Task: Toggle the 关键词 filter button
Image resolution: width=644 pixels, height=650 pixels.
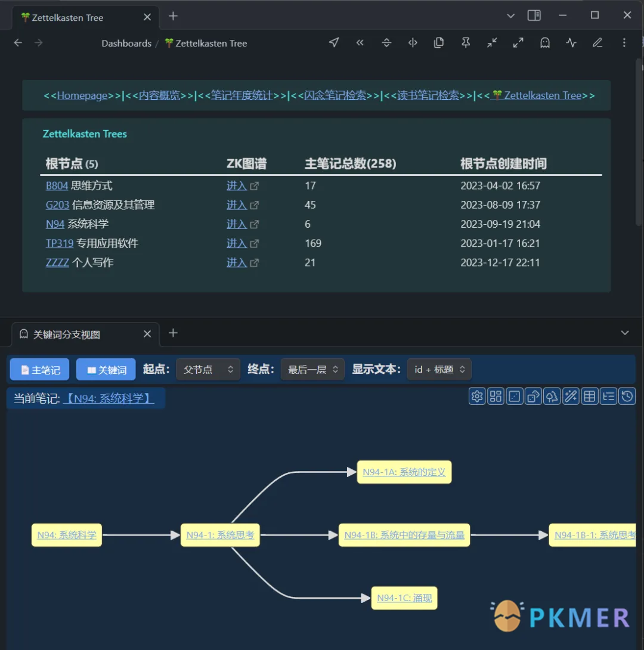Action: coord(106,369)
